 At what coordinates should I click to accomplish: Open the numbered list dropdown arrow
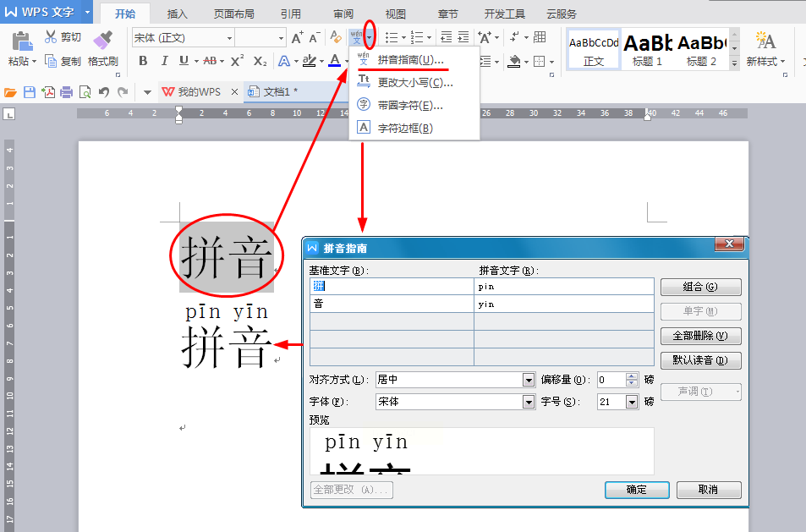(x=429, y=37)
